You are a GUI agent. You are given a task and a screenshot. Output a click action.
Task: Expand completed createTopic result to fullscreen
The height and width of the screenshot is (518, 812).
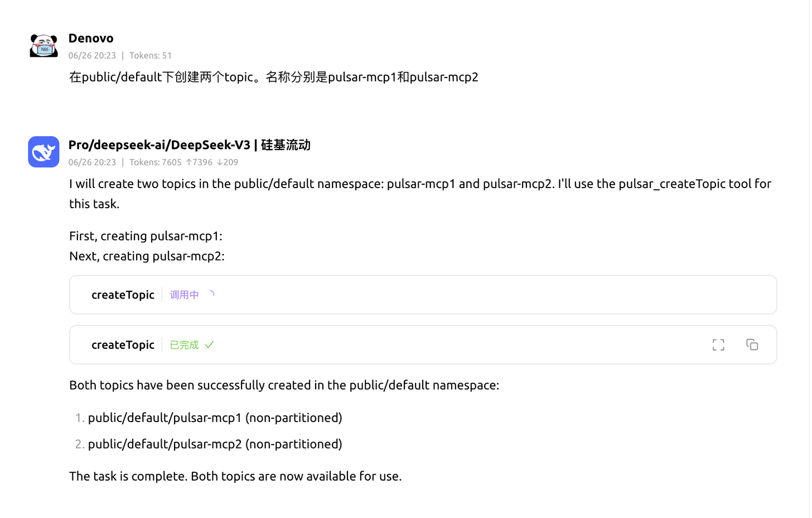[718, 345]
